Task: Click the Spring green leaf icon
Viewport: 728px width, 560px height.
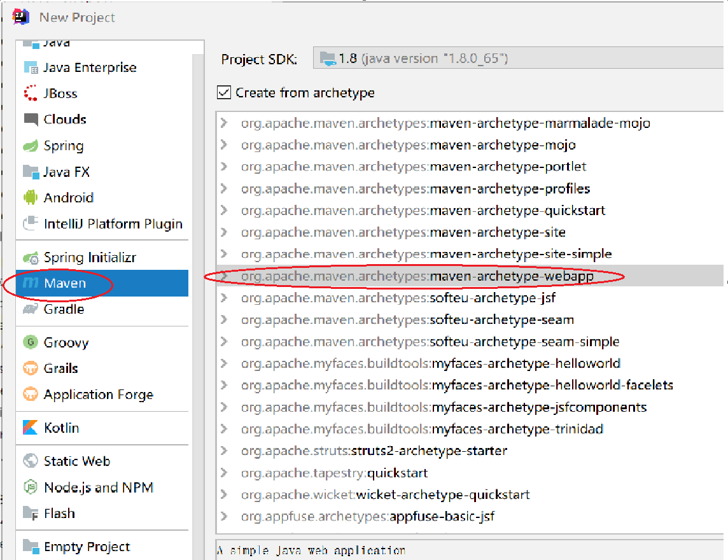Action: (x=31, y=146)
